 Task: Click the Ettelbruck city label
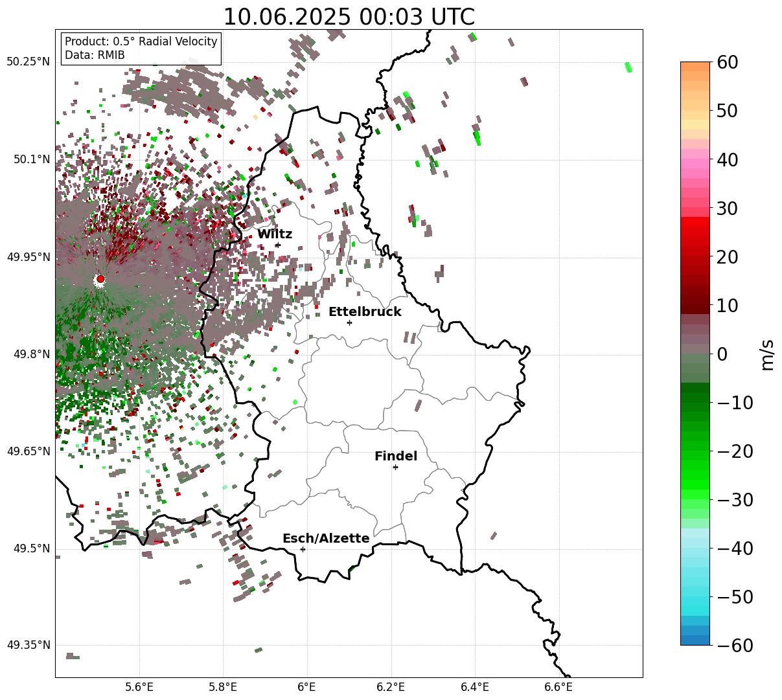[365, 311]
